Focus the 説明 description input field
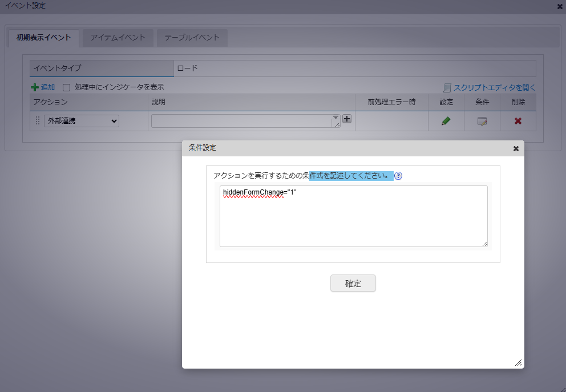566x392 pixels. coord(242,121)
